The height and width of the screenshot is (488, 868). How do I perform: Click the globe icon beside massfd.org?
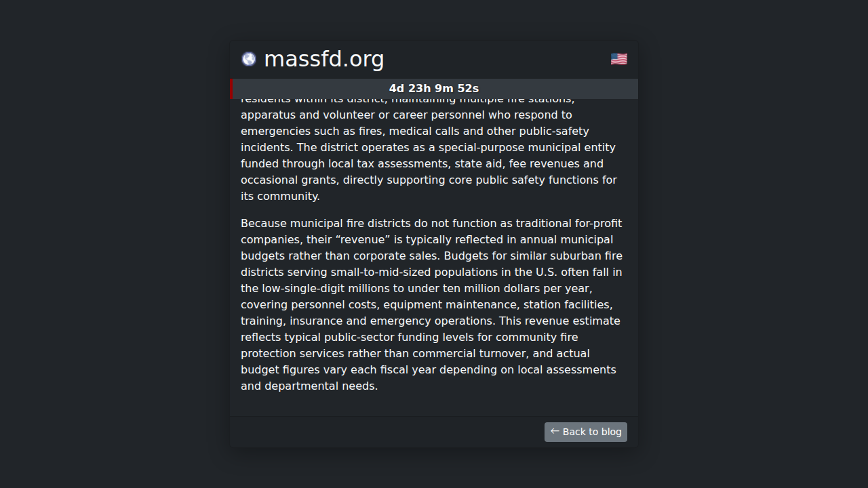(249, 59)
